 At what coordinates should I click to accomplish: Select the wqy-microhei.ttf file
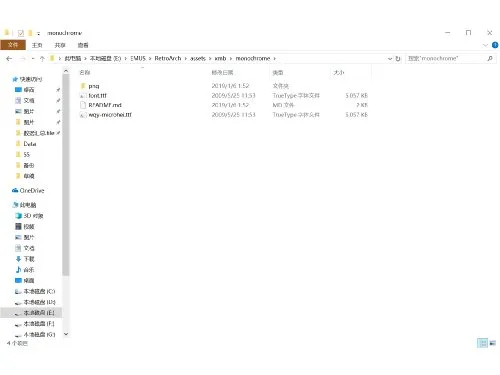point(110,115)
